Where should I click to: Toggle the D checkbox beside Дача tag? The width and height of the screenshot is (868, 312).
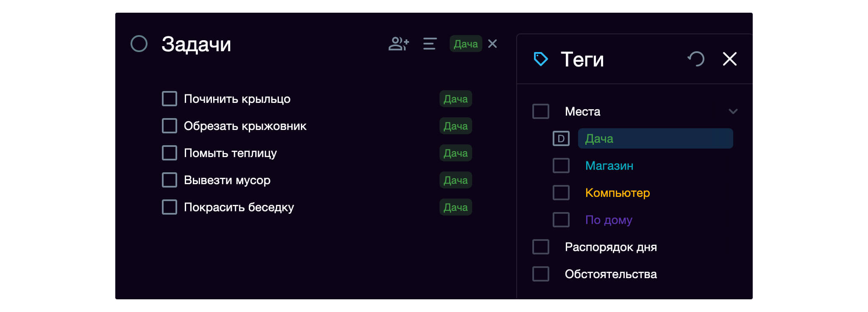click(561, 138)
